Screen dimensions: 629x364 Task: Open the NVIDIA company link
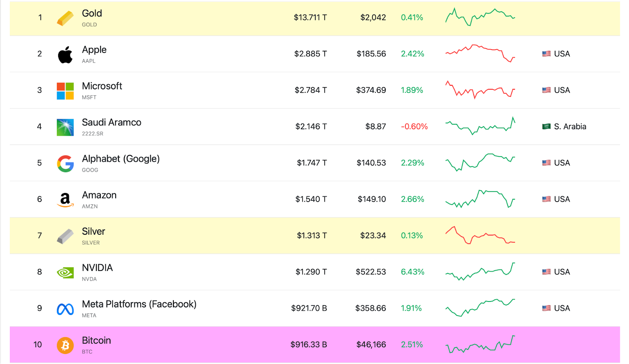[x=97, y=268]
